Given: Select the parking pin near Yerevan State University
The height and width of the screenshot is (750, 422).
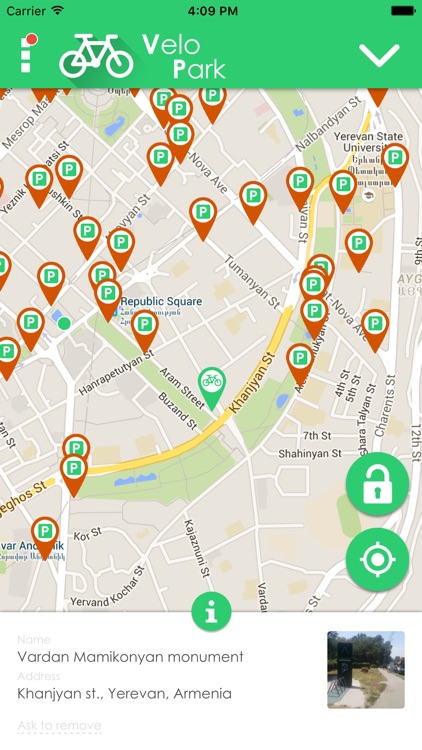Looking at the screenshot, I should pyautogui.click(x=395, y=164).
